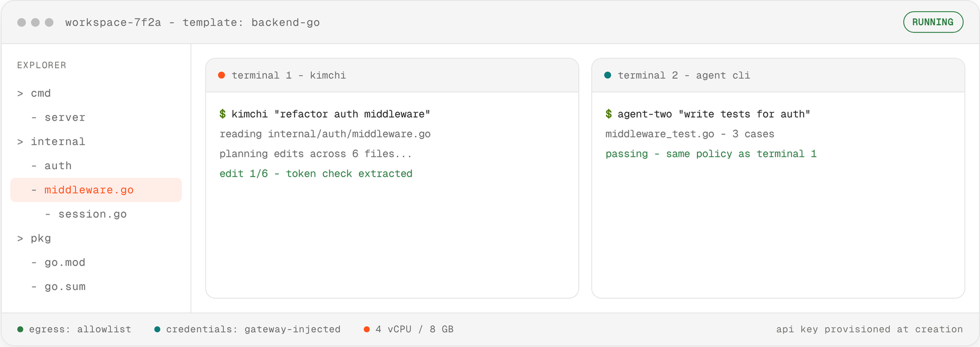This screenshot has height=347, width=980.
Task: Expand the pkg folder in Explorer
Action: click(34, 238)
